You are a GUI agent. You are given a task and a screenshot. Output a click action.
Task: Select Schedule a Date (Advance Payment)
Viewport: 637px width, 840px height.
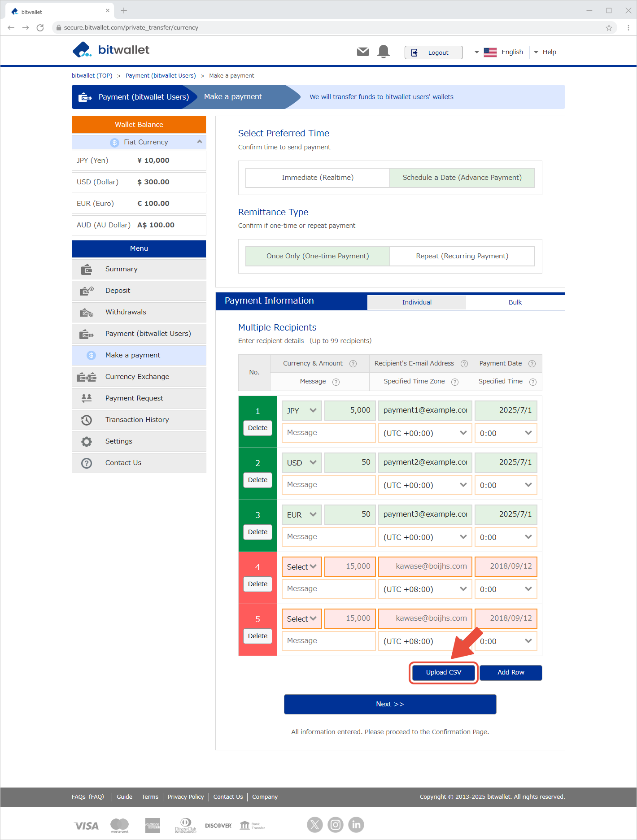tap(462, 178)
